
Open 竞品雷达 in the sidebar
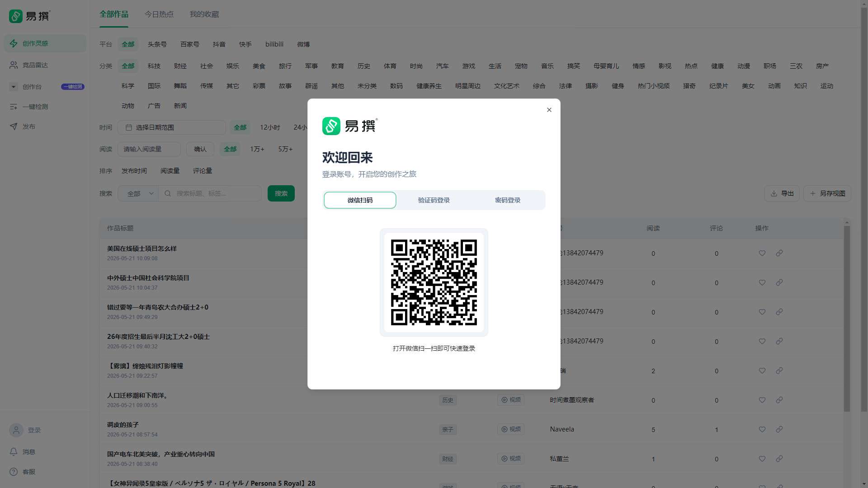point(45,65)
